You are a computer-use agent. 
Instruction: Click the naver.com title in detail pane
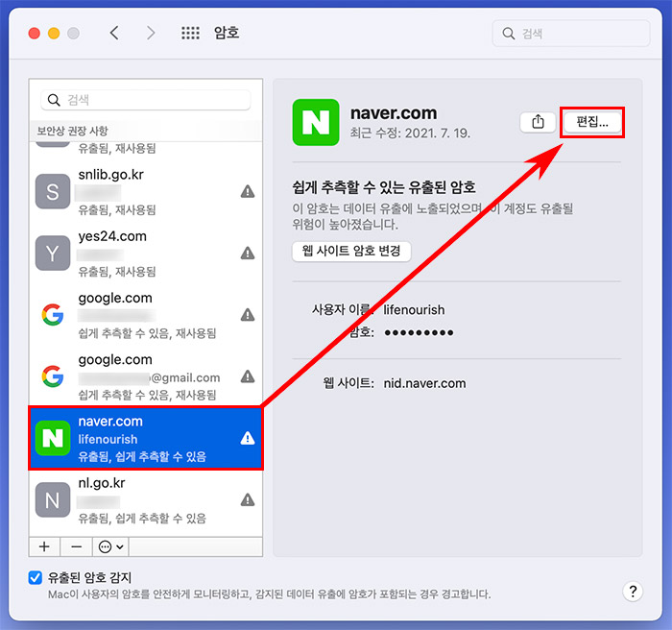coord(394,112)
